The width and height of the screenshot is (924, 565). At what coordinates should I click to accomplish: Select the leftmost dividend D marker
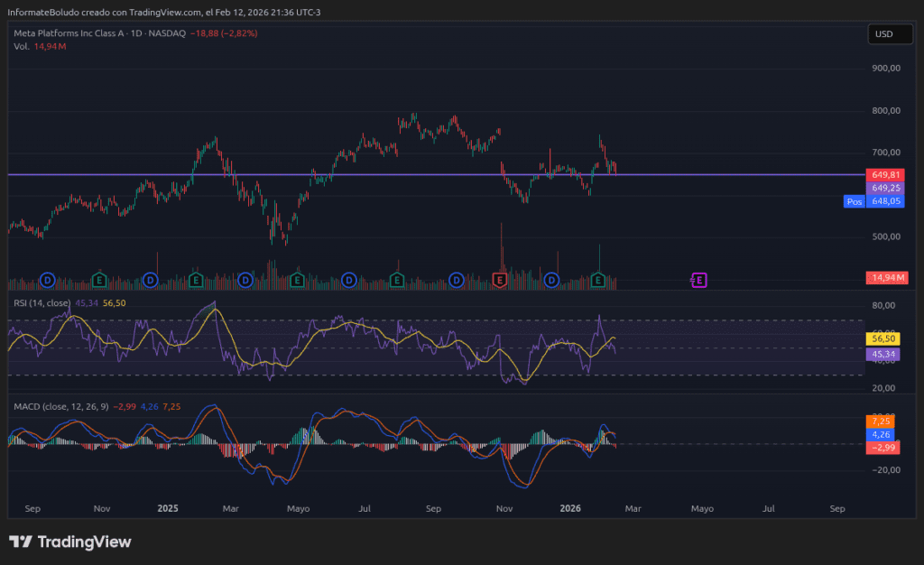(x=48, y=281)
